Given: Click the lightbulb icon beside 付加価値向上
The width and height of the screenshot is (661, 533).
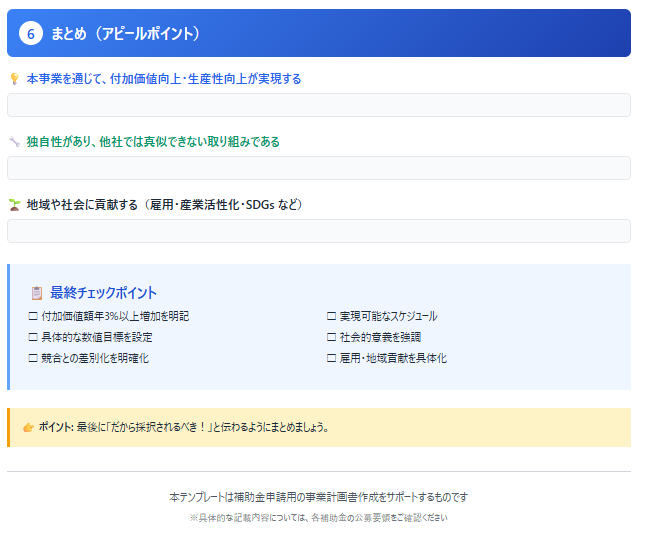Looking at the screenshot, I should tap(14, 79).
